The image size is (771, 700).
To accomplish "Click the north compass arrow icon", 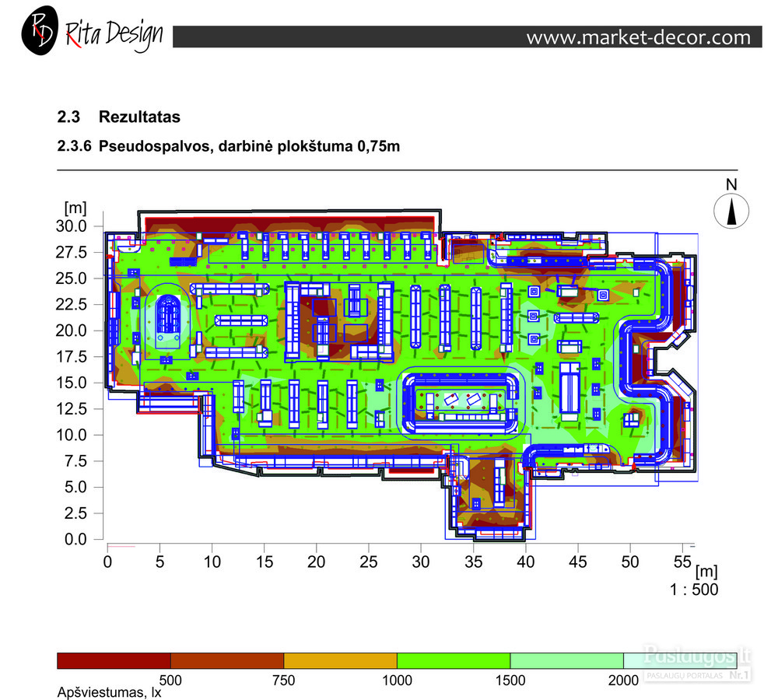I will click(731, 211).
